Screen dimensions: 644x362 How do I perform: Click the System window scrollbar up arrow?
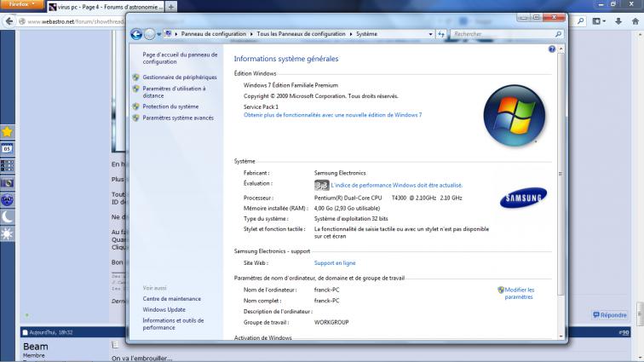(561, 49)
